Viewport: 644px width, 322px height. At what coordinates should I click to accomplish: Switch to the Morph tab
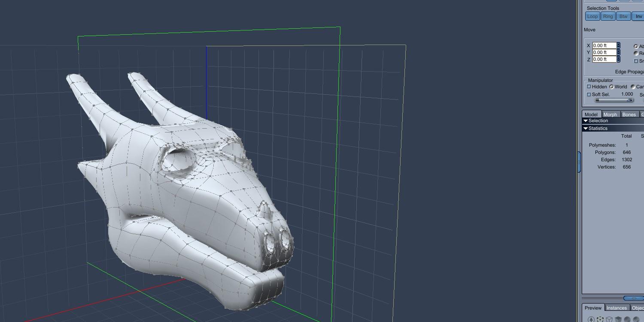pyautogui.click(x=610, y=114)
